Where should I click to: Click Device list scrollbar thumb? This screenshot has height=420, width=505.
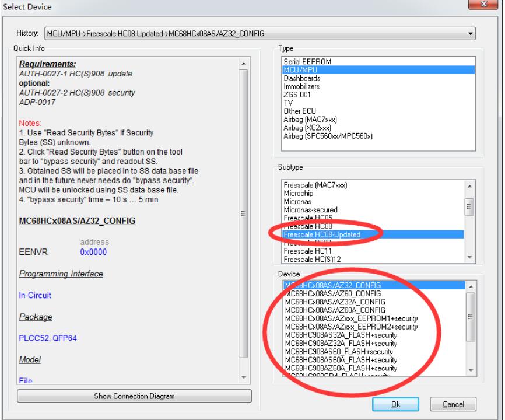471,317
